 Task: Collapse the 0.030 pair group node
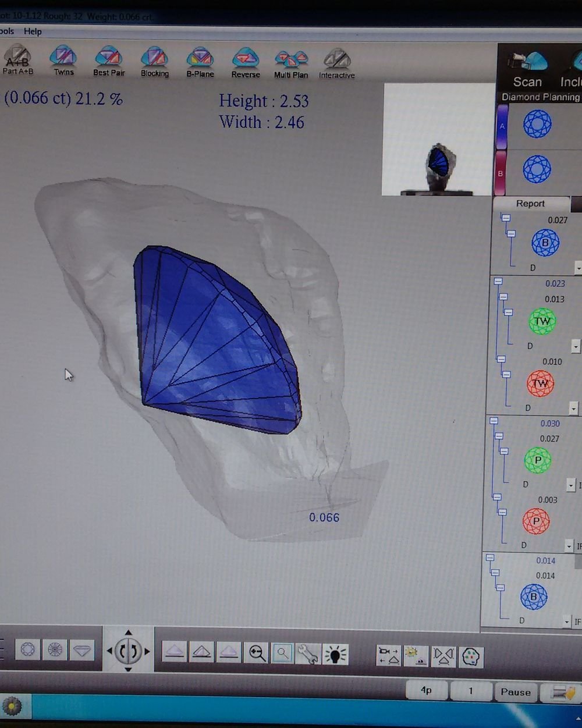point(494,421)
